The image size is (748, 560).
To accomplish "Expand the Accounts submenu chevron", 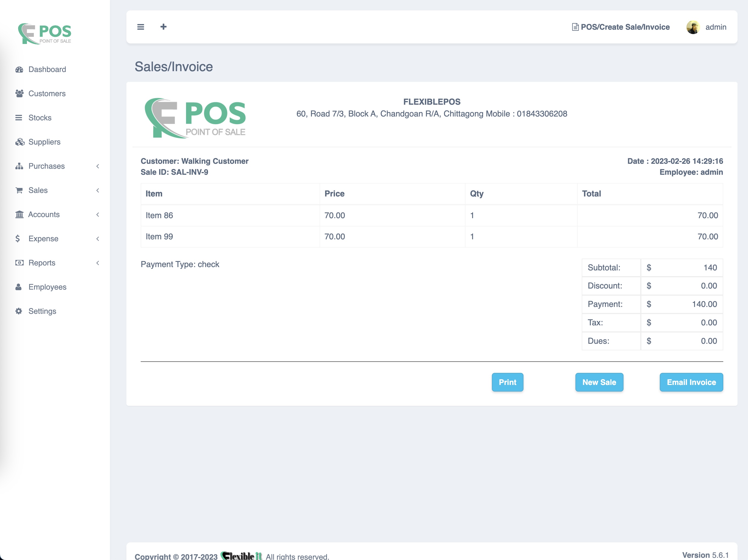I will tap(98, 214).
